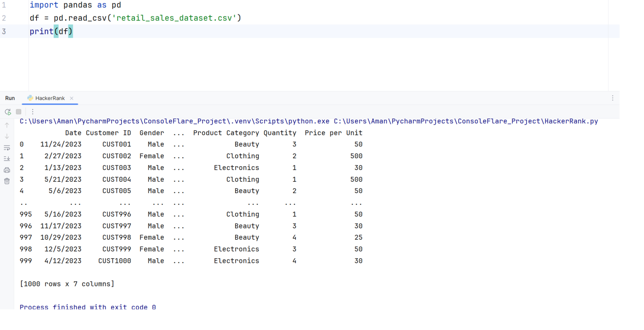
Task: Toggle soft-wrap for console output
Action: [x=7, y=147]
